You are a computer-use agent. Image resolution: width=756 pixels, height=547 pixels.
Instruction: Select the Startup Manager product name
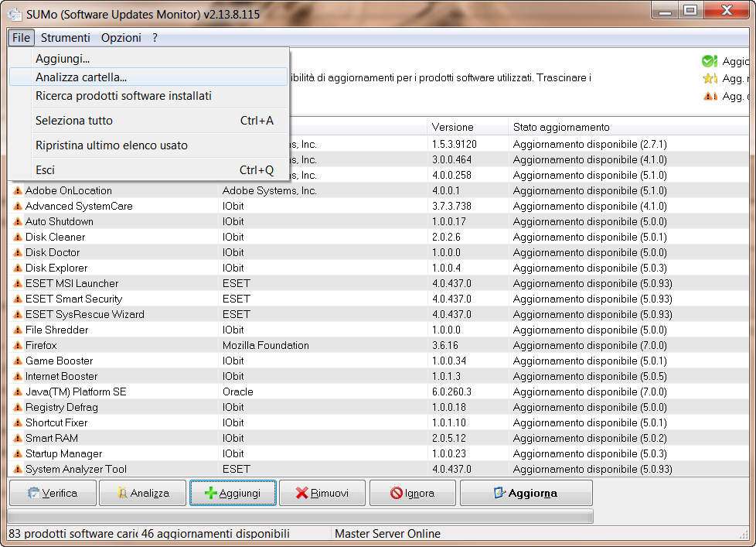coord(63,453)
